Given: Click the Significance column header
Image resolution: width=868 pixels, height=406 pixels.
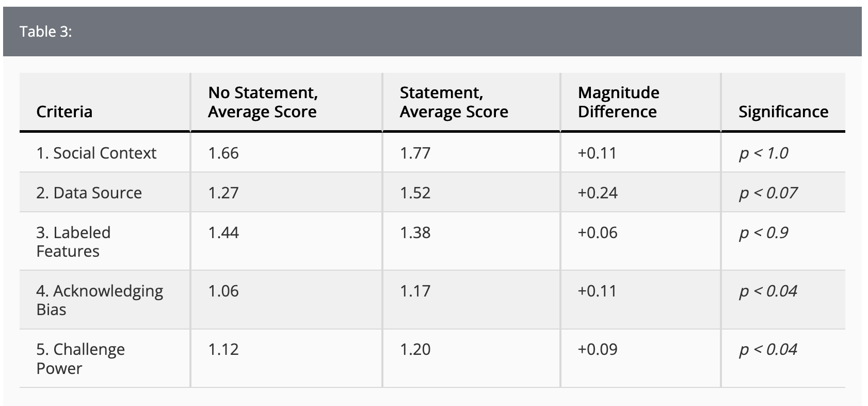Looking at the screenshot, I should click(x=783, y=112).
